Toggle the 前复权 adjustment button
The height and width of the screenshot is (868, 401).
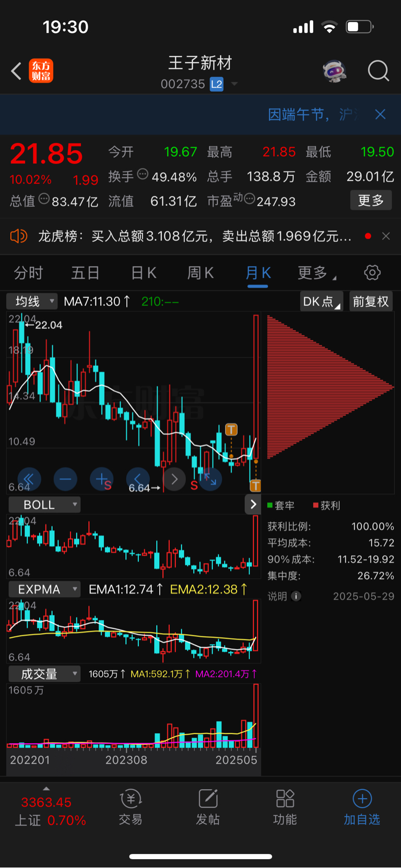(x=371, y=301)
